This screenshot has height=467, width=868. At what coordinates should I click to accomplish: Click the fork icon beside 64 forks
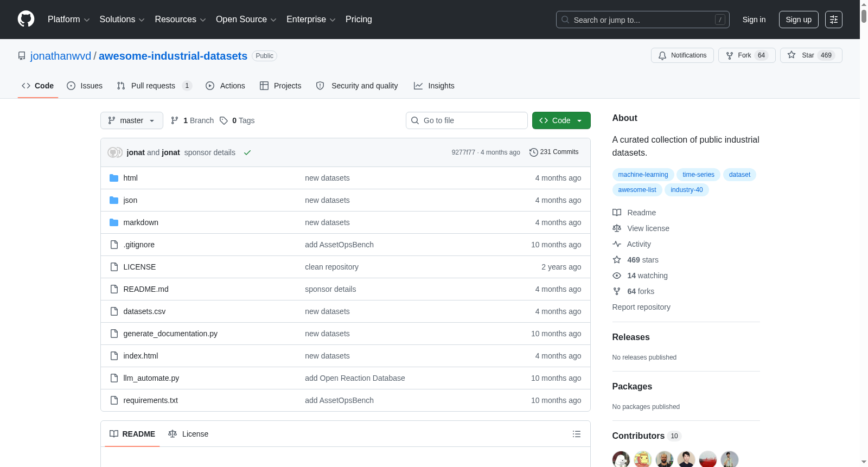click(x=617, y=291)
